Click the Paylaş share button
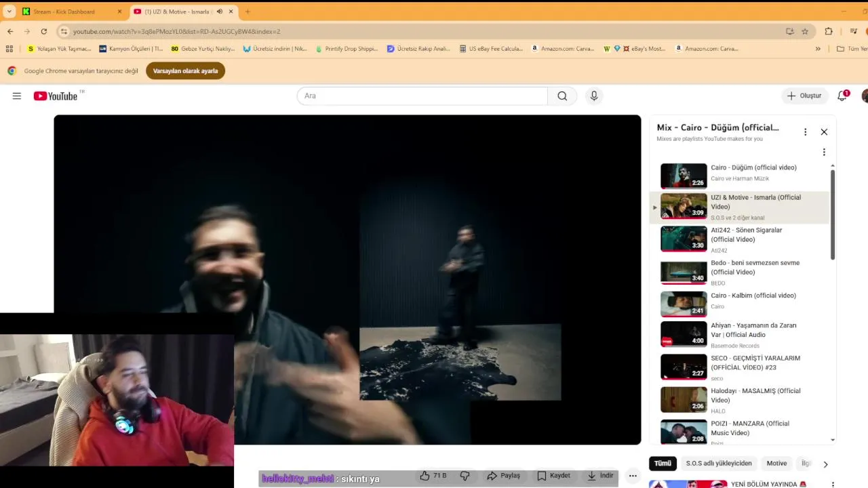The image size is (868, 488). click(503, 476)
